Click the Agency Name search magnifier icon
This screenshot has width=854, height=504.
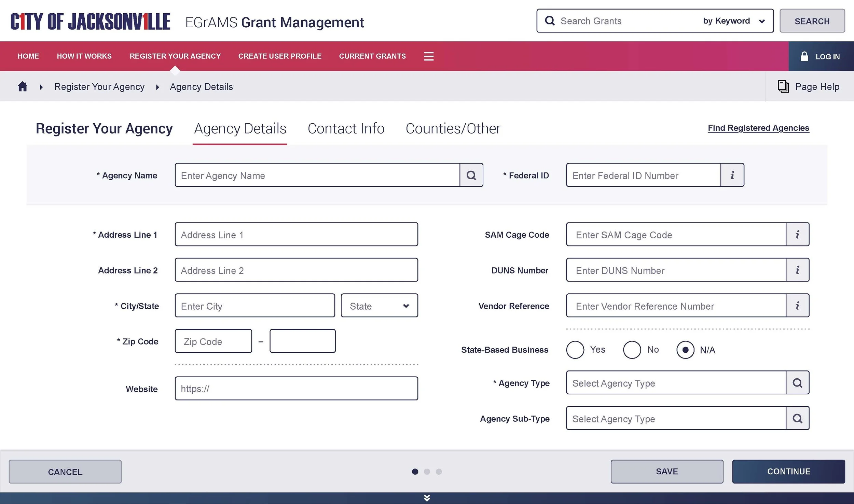pyautogui.click(x=471, y=175)
